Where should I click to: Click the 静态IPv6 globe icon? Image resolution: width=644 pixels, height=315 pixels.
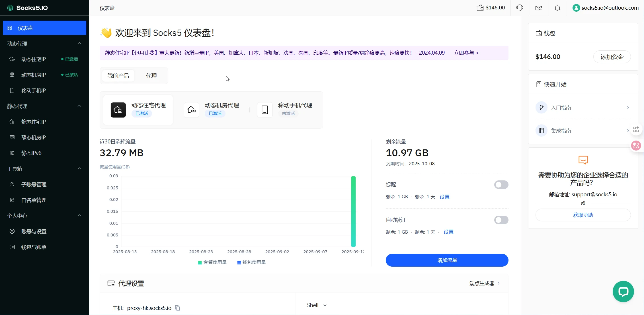point(12,153)
